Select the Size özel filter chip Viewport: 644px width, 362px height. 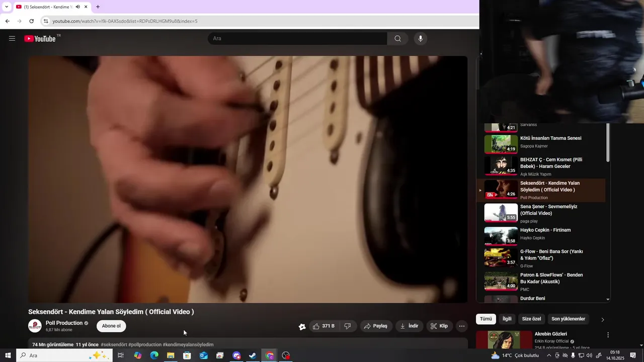pyautogui.click(x=531, y=319)
